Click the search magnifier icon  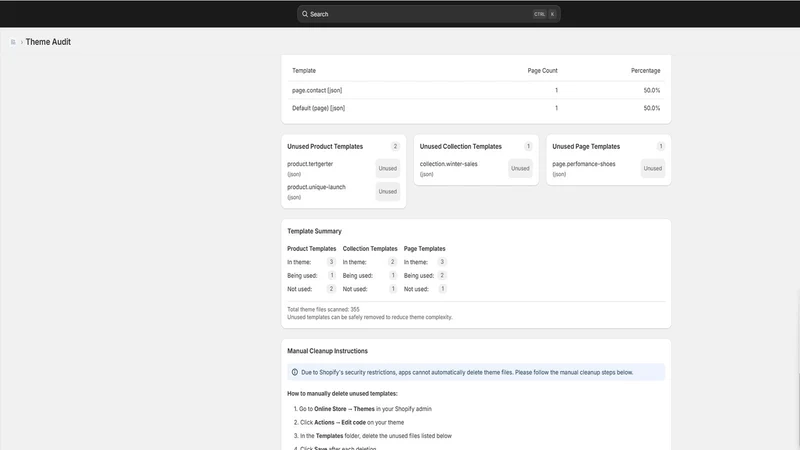(305, 14)
